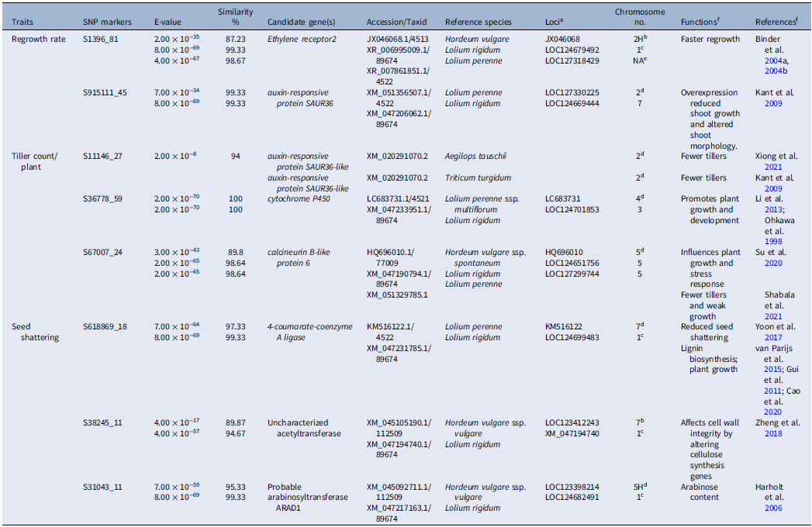The width and height of the screenshot is (812, 527).
Task: Click the E-value column header
Action: point(168,22)
